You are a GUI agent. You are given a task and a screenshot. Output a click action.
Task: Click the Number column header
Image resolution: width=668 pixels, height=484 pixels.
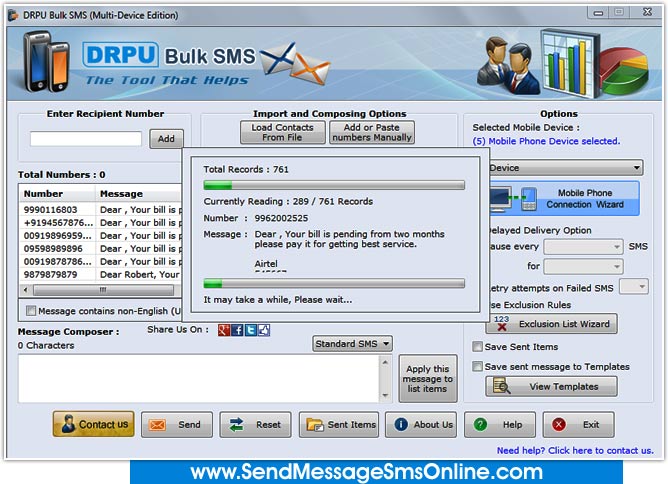pos(57,193)
